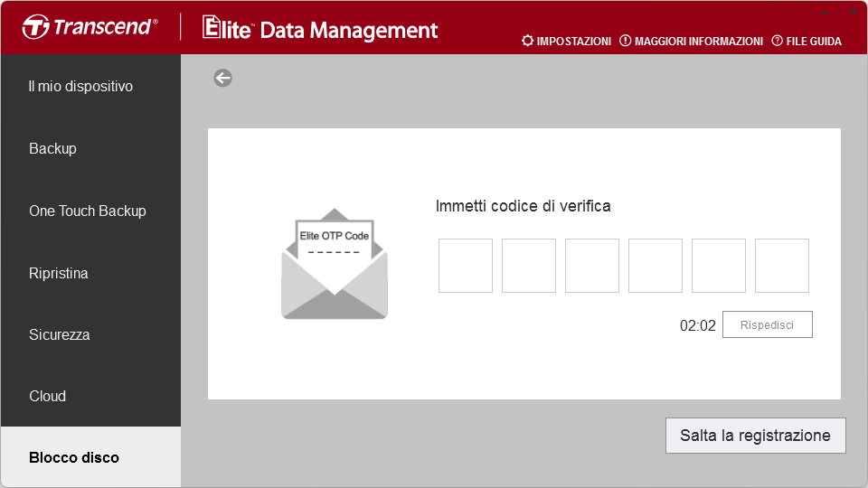868x488 pixels.
Task: Select Blocco disco in sidebar
Action: click(90, 457)
